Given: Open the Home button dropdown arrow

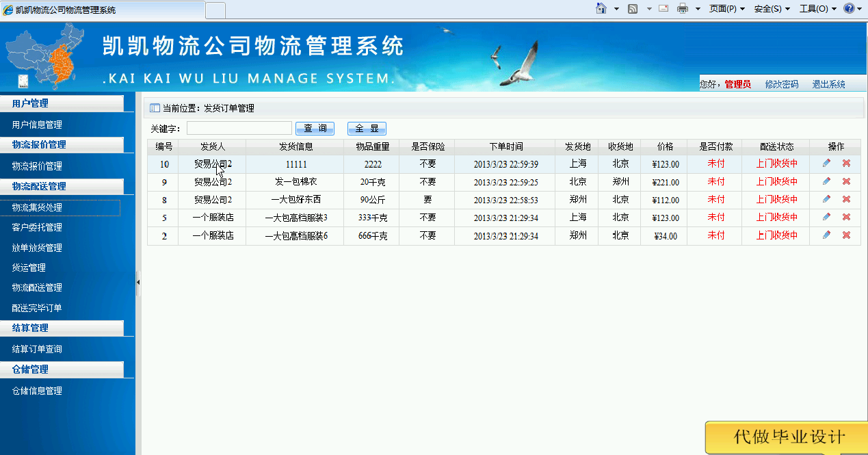Looking at the screenshot, I should (616, 9).
